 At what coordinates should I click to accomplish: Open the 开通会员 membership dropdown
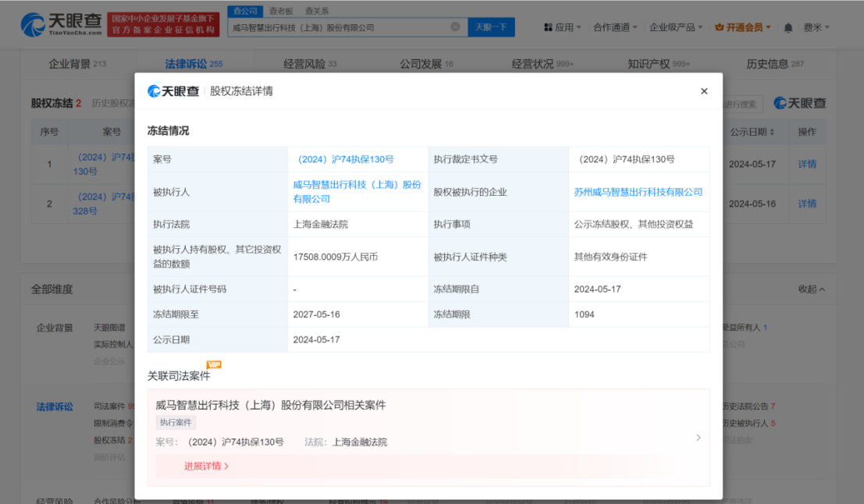click(x=743, y=27)
